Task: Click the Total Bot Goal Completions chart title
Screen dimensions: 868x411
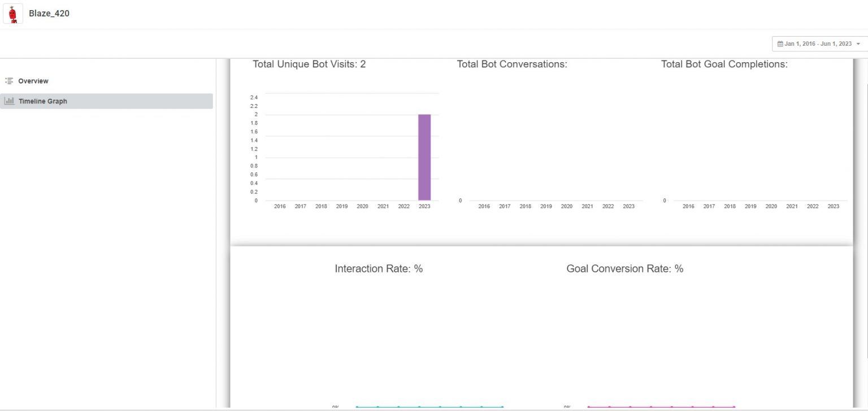Action: click(725, 64)
